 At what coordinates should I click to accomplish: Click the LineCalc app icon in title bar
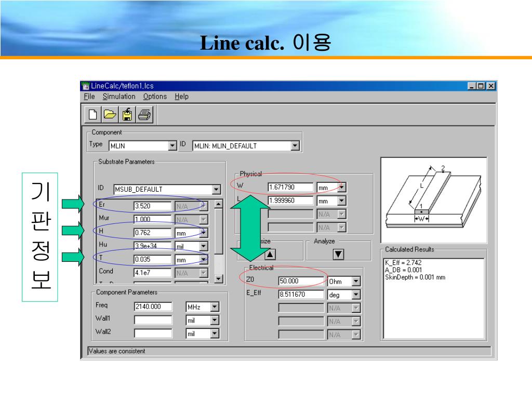(x=86, y=86)
